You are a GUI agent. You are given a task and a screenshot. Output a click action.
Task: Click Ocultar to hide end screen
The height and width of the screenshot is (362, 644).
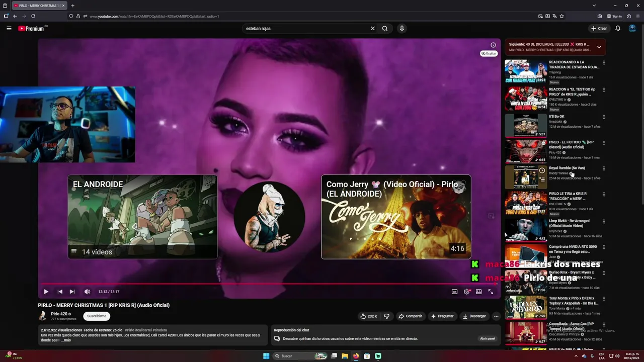489,53
